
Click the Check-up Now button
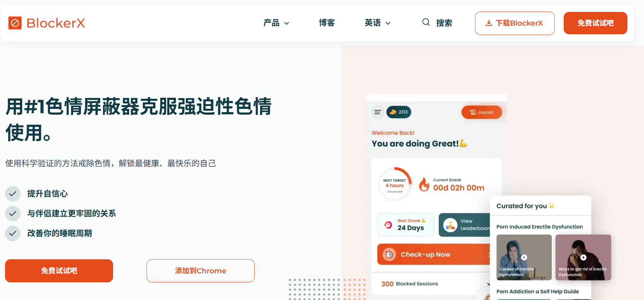point(434,255)
